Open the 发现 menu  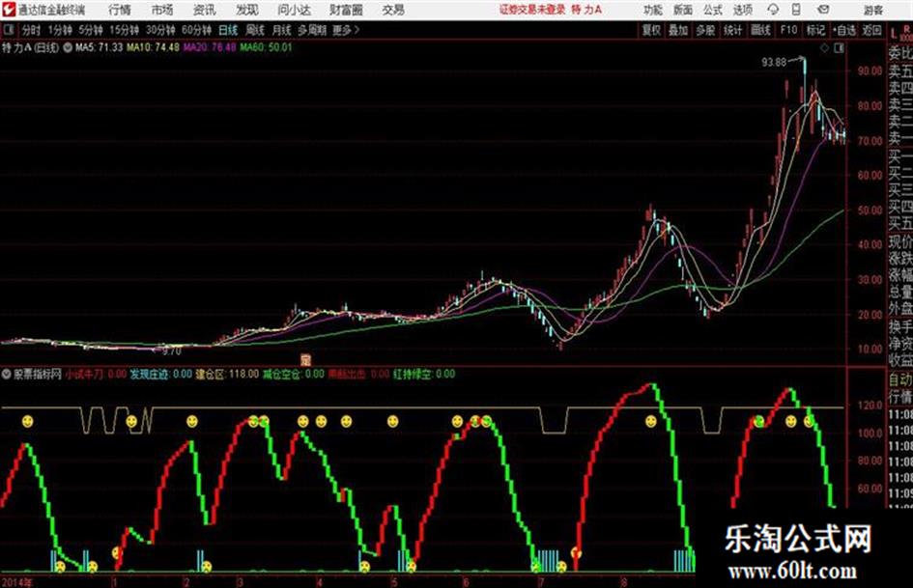tap(247, 10)
